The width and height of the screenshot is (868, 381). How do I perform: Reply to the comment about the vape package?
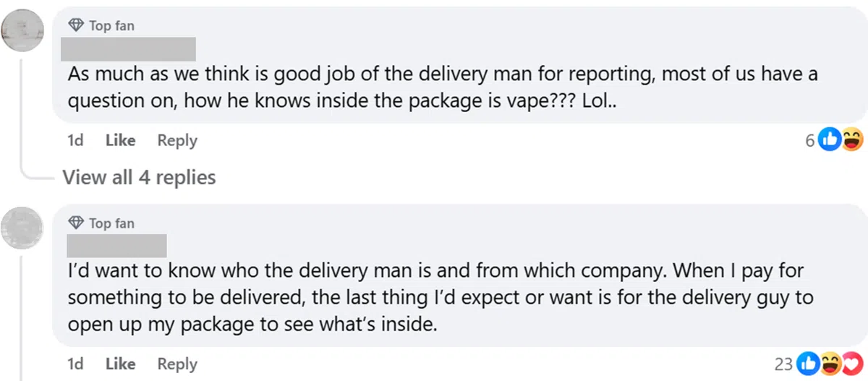coord(177,140)
